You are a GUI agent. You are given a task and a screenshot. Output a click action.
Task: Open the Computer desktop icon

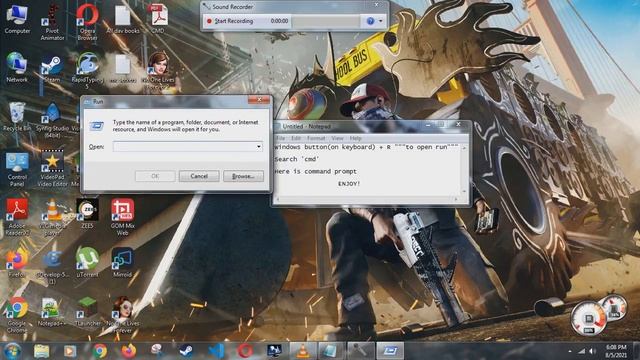[x=17, y=19]
